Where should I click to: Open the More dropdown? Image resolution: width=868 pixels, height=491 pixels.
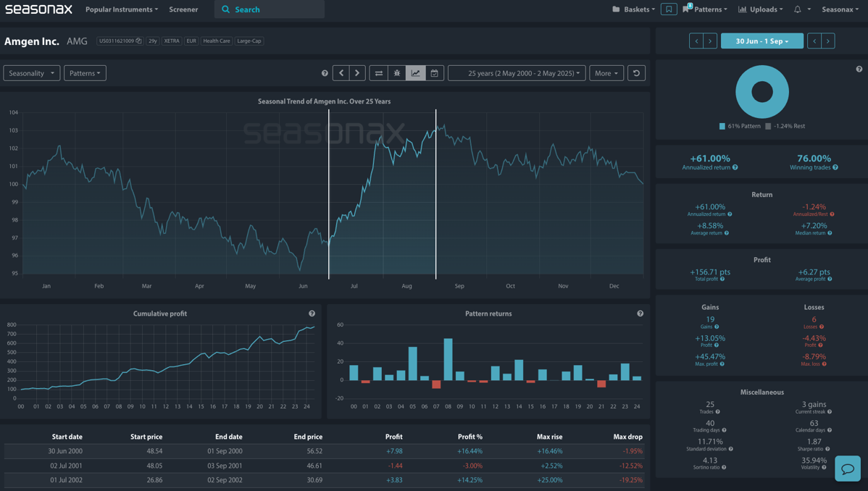pos(606,73)
